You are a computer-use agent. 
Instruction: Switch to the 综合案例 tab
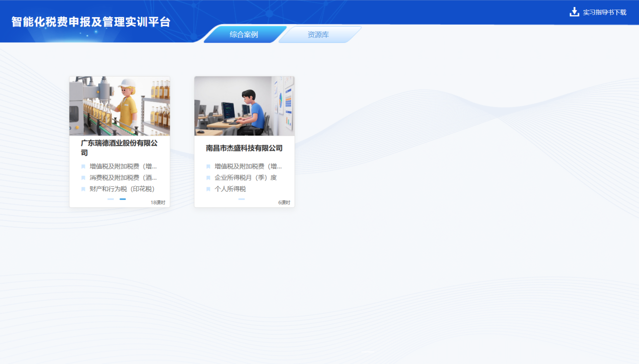(244, 35)
